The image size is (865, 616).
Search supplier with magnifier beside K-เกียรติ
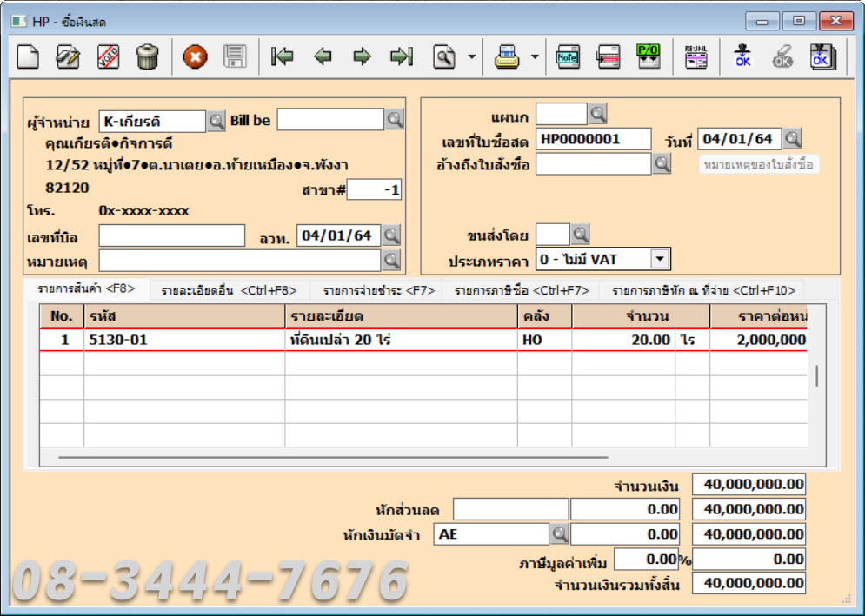(x=216, y=121)
